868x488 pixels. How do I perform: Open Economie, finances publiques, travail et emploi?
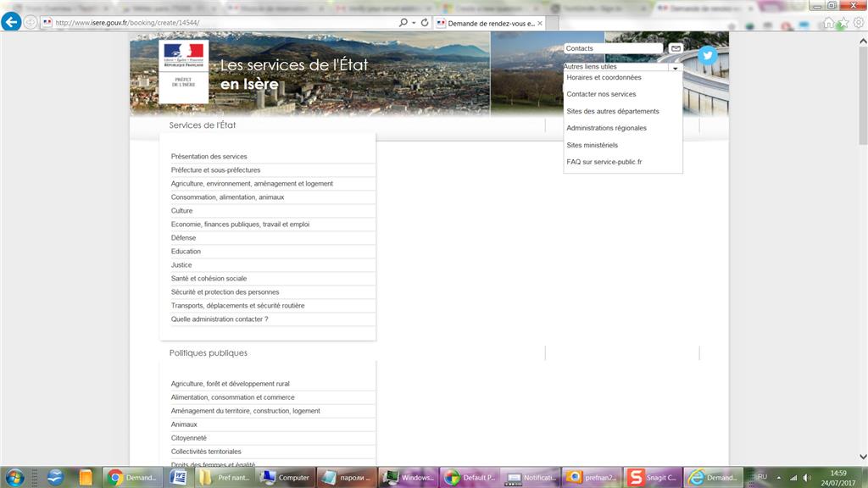pyautogui.click(x=240, y=224)
